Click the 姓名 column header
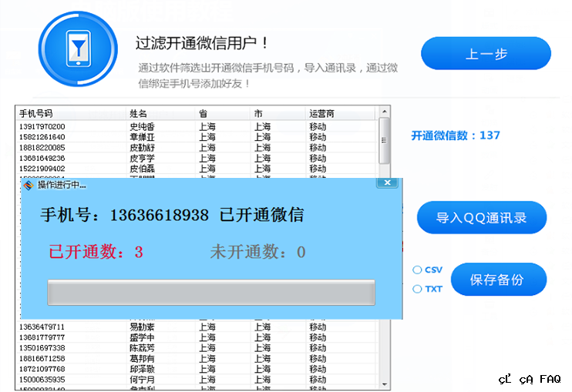 pos(160,113)
